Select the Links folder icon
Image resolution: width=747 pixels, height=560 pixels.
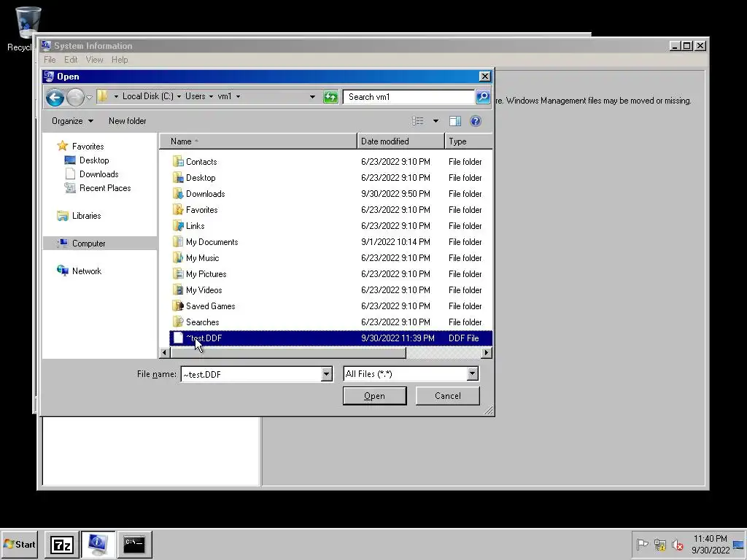[178, 226]
